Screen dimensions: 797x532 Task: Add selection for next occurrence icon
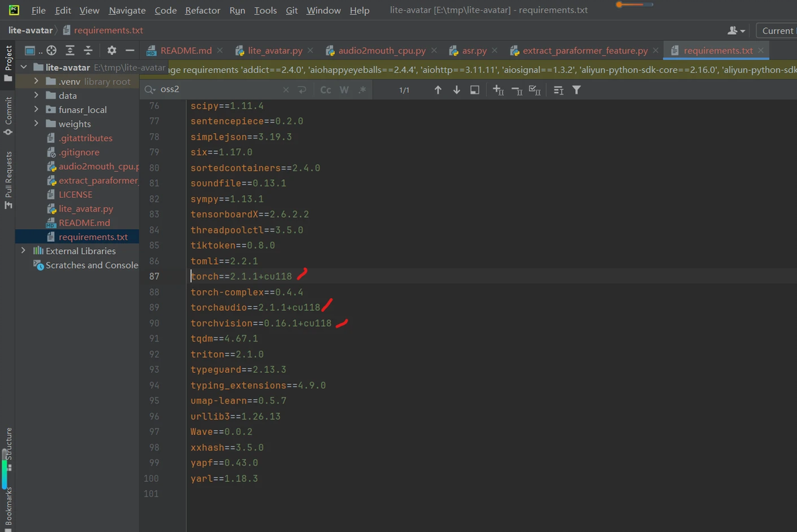tap(498, 90)
